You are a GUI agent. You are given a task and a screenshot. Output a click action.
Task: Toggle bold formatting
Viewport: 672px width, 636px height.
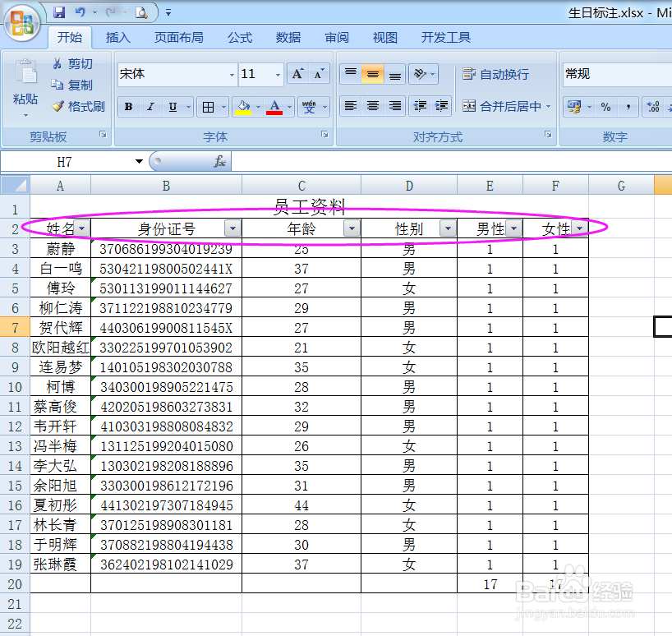pos(129,107)
